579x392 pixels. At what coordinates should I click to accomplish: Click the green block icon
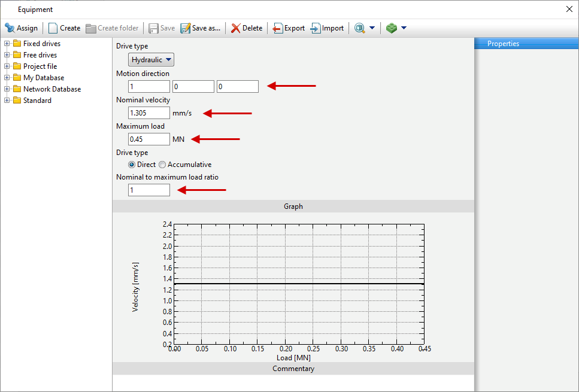(x=392, y=28)
